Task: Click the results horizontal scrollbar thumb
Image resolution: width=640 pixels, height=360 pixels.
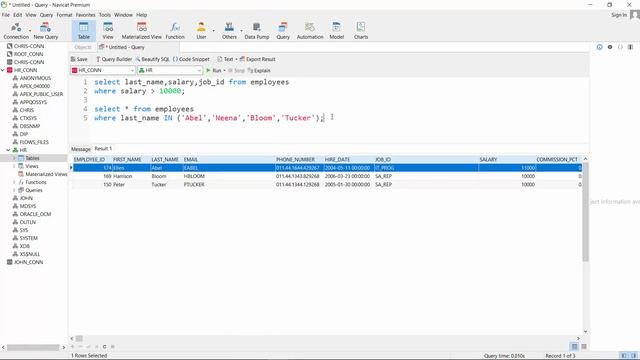Action: pyautogui.click(x=79, y=338)
